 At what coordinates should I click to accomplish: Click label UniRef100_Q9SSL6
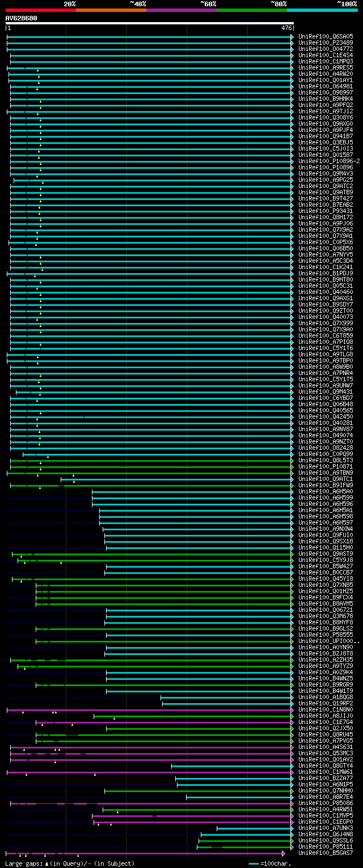click(326, 840)
